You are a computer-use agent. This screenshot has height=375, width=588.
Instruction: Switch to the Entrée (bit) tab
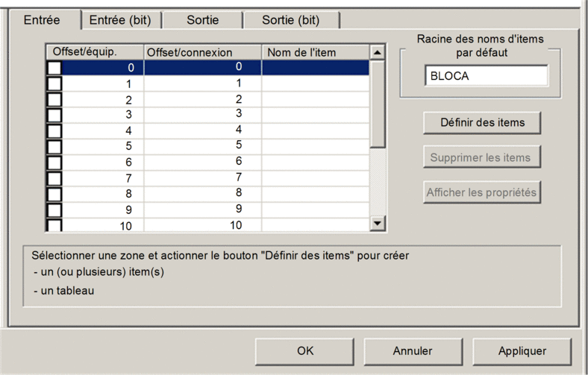120,20
